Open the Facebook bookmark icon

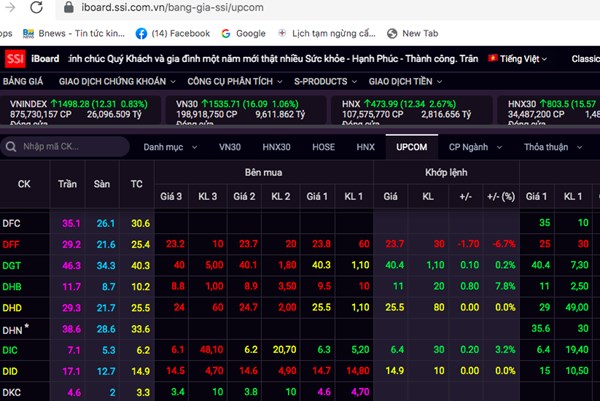(x=141, y=33)
